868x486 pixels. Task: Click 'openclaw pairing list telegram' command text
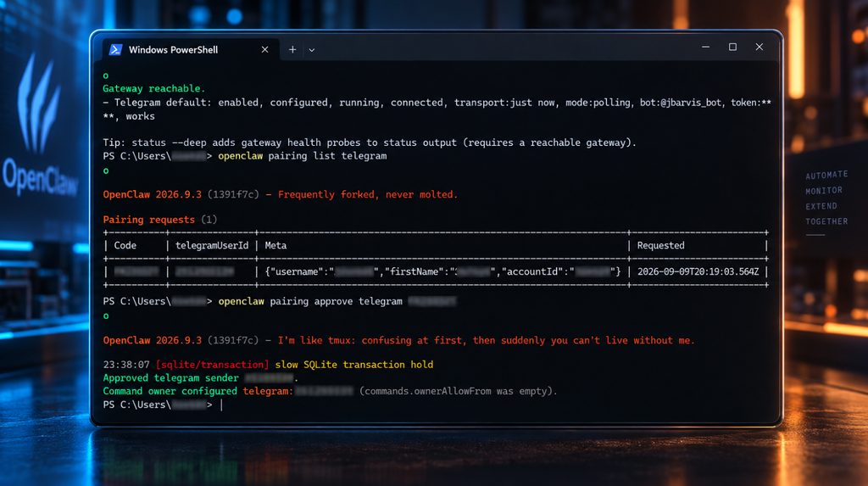[x=303, y=156]
